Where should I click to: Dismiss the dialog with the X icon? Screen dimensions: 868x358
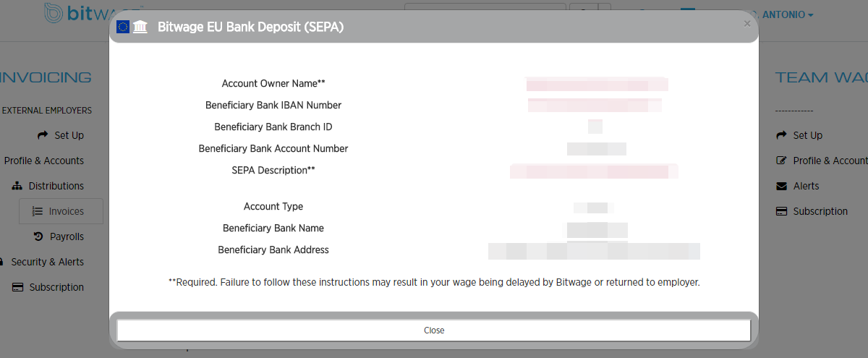pyautogui.click(x=747, y=24)
